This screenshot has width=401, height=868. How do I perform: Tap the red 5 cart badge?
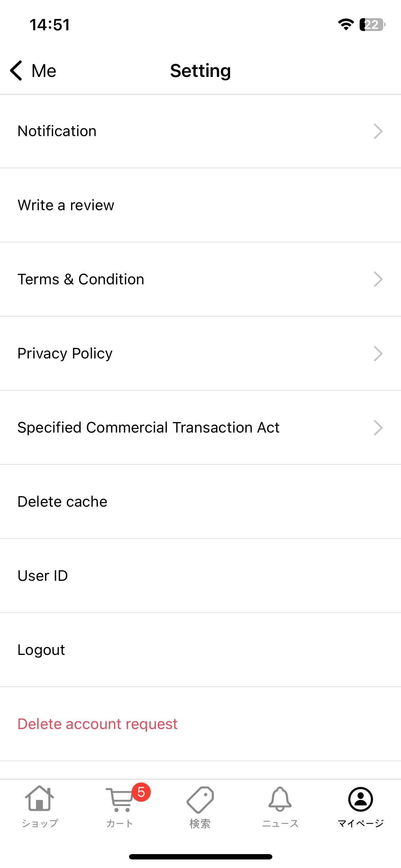coord(141,792)
